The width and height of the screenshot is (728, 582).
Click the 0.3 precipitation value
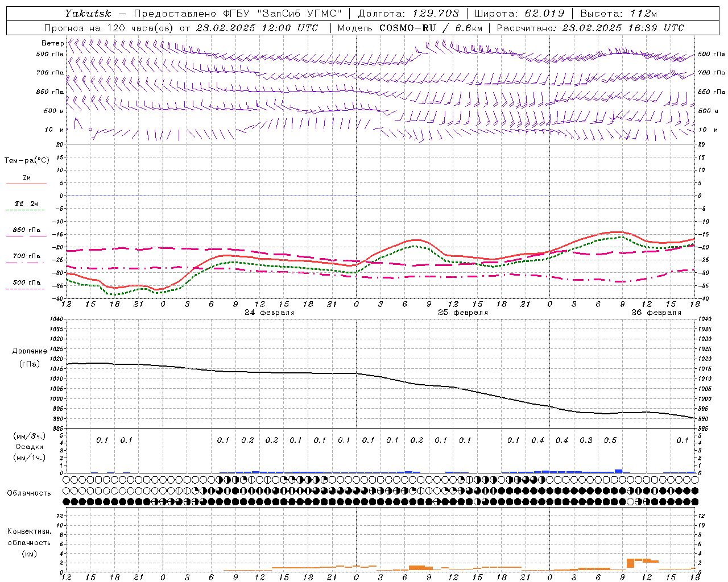point(586,440)
